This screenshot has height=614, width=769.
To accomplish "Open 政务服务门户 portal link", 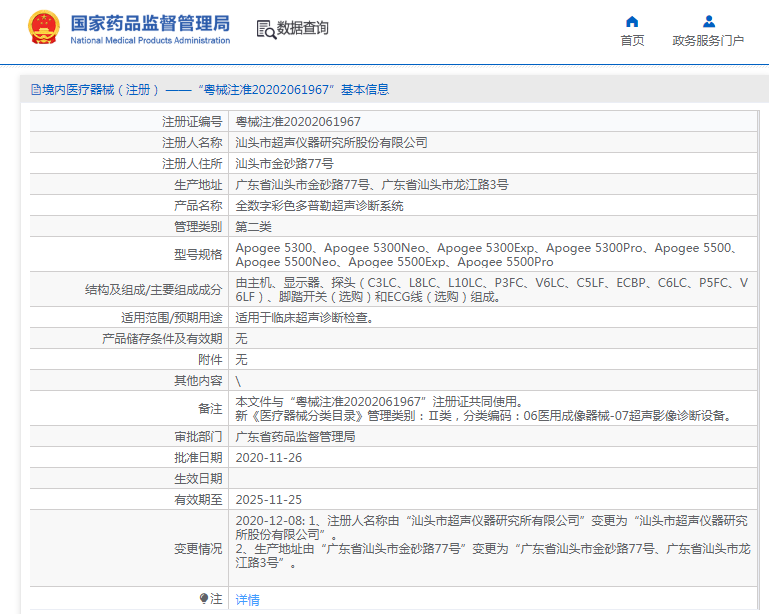I will [x=708, y=41].
